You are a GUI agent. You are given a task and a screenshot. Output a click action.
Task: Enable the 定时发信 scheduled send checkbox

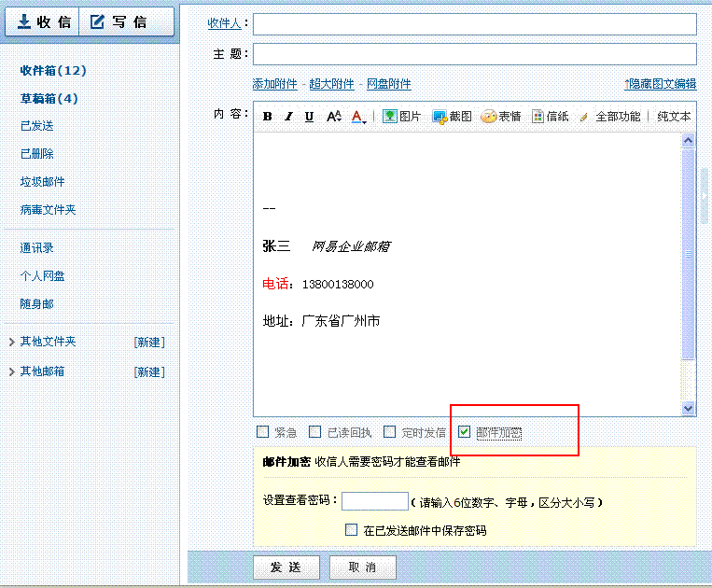click(390, 432)
